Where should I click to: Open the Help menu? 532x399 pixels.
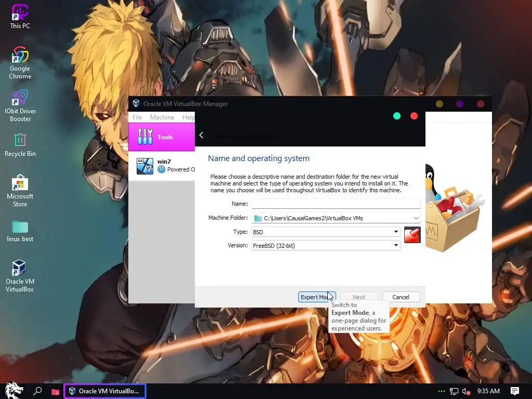(188, 117)
